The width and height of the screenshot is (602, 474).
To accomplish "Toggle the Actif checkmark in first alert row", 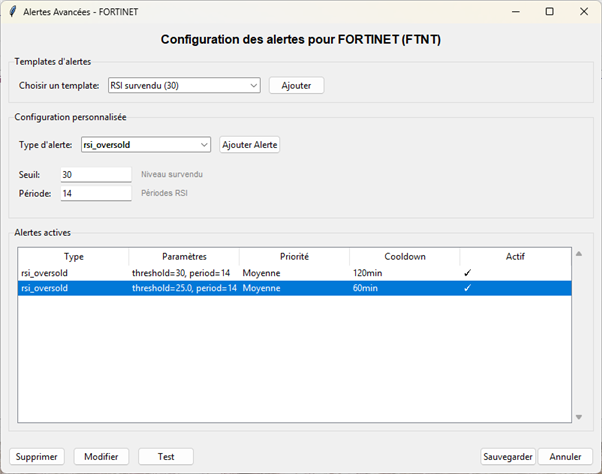I will pos(465,272).
